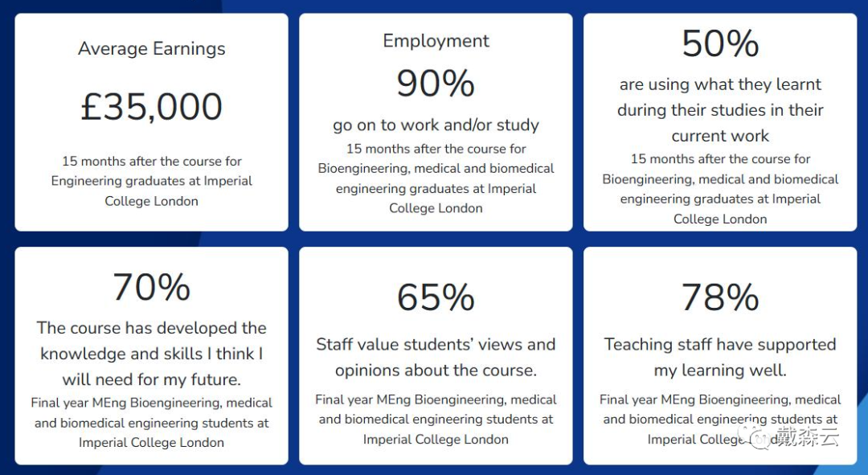Click the Engineering graduates caption under £35,000
The width and height of the screenshot is (868, 475).
pyautogui.click(x=152, y=181)
